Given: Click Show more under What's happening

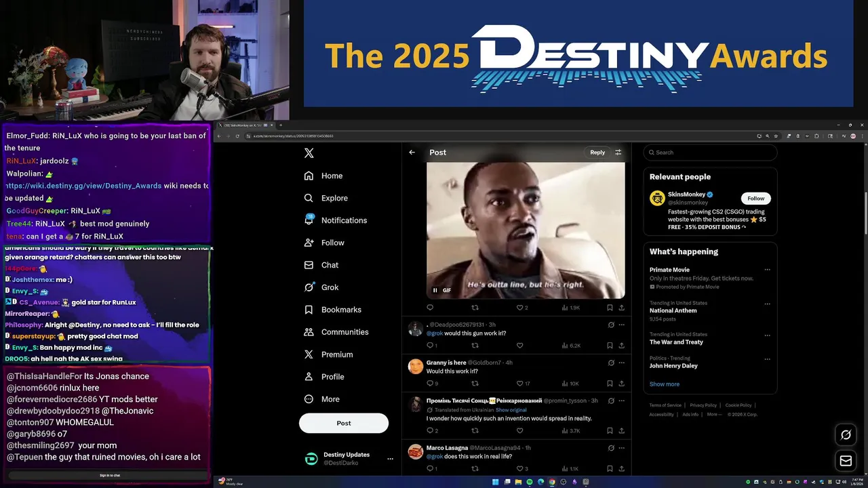Looking at the screenshot, I should click(665, 384).
